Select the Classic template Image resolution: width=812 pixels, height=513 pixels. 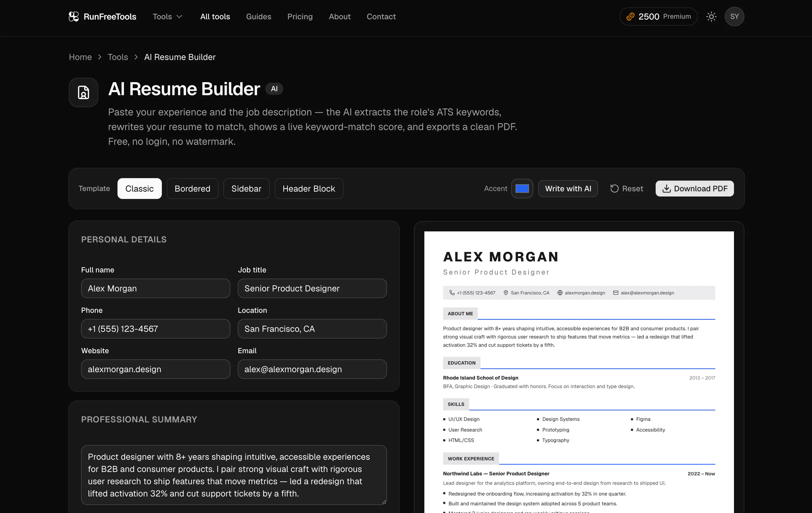tap(140, 189)
